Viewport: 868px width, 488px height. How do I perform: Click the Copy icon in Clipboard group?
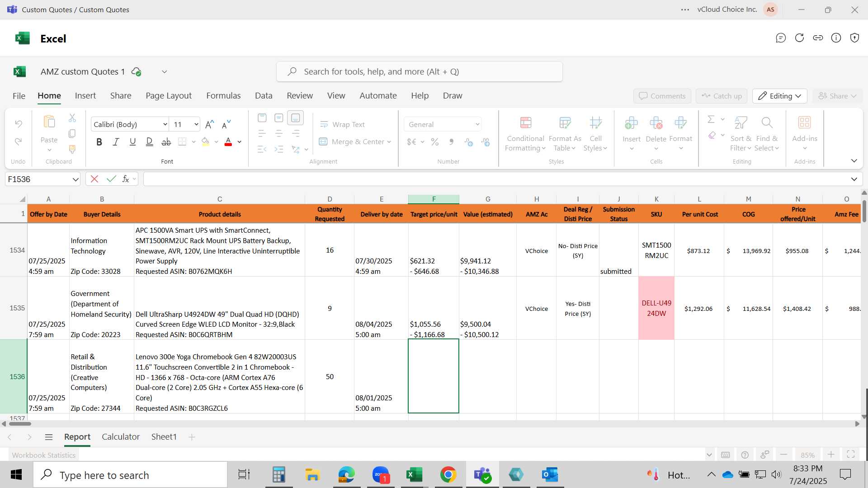(72, 134)
